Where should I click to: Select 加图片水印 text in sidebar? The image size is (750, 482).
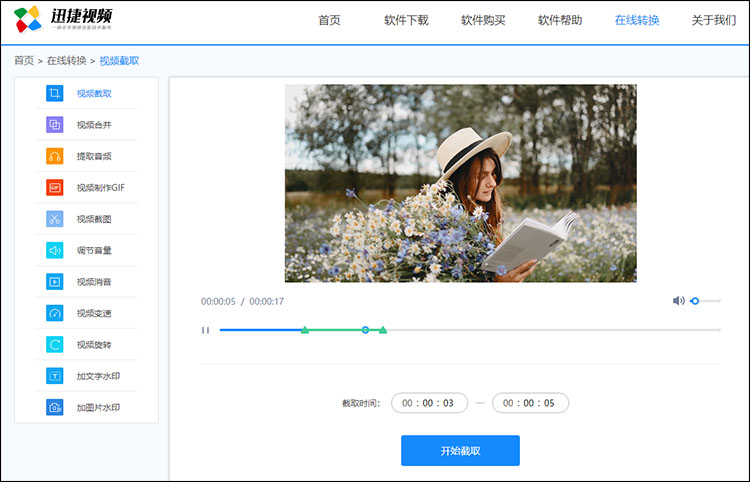(99, 407)
